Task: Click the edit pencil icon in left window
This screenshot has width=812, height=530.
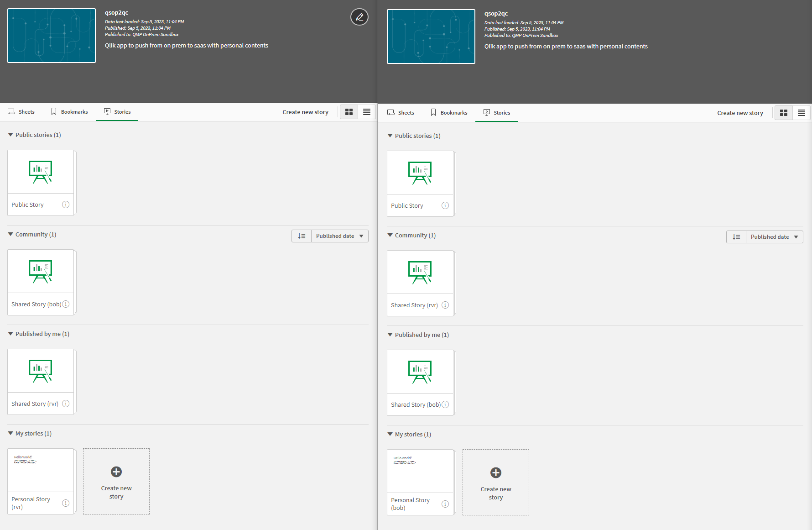Action: coord(359,17)
